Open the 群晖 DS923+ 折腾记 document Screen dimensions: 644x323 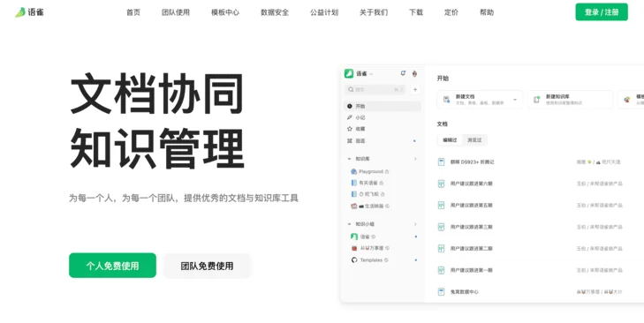pyautogui.click(x=472, y=162)
